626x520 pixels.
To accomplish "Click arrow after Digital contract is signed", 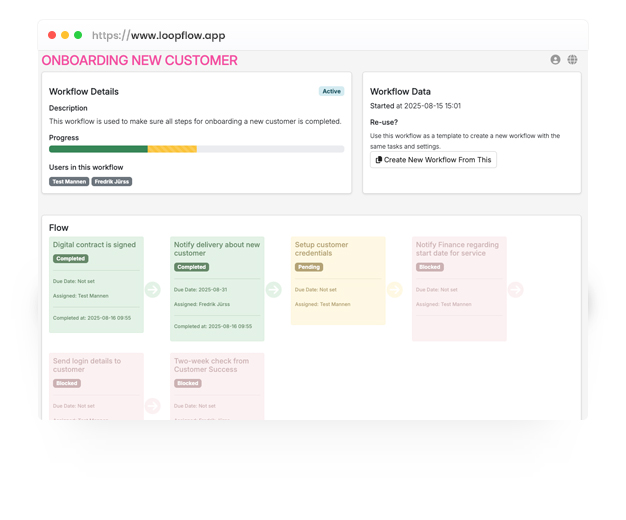I will point(153,290).
